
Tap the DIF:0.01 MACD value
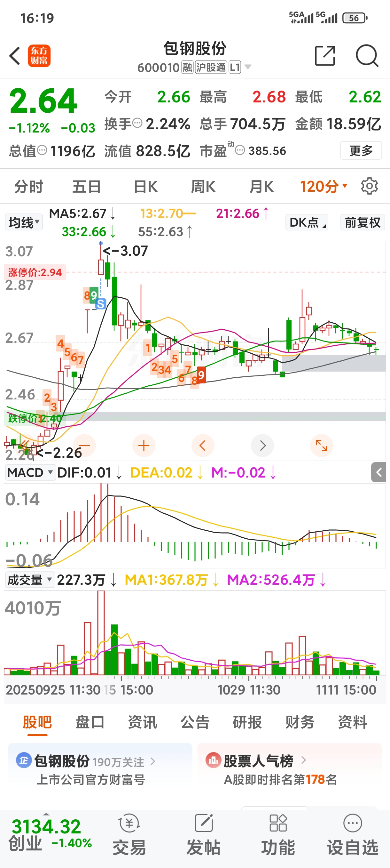pos(84,472)
